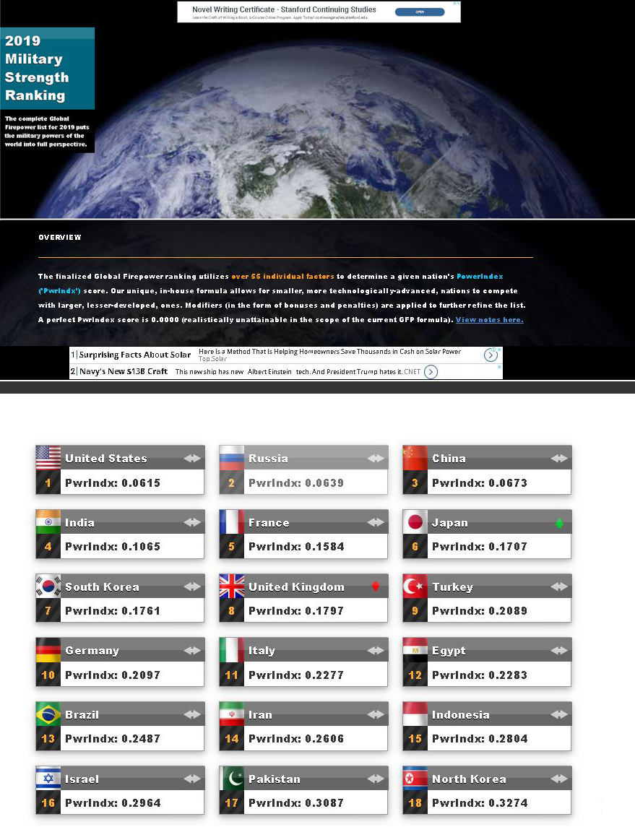Select the North Korea country name
Screen dimensions: 635x840
click(469, 779)
